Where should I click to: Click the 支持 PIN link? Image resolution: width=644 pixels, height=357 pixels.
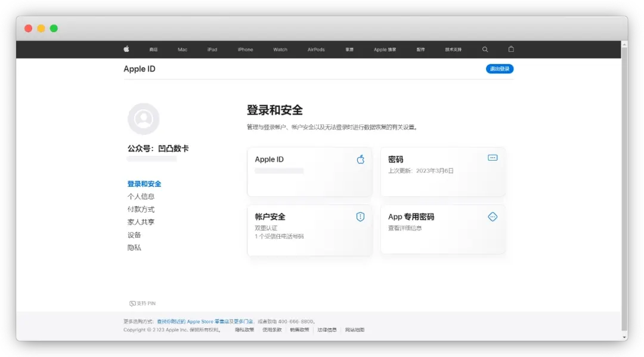pos(143,303)
